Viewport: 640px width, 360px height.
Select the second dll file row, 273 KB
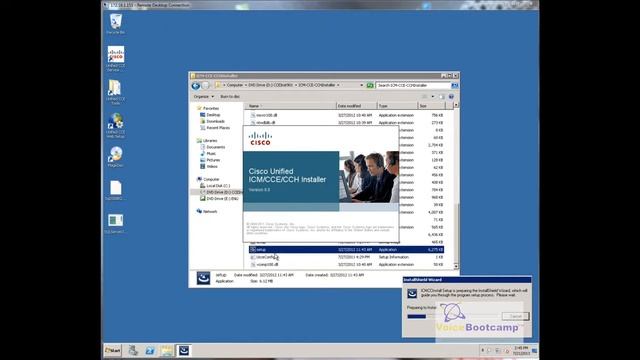(346, 122)
